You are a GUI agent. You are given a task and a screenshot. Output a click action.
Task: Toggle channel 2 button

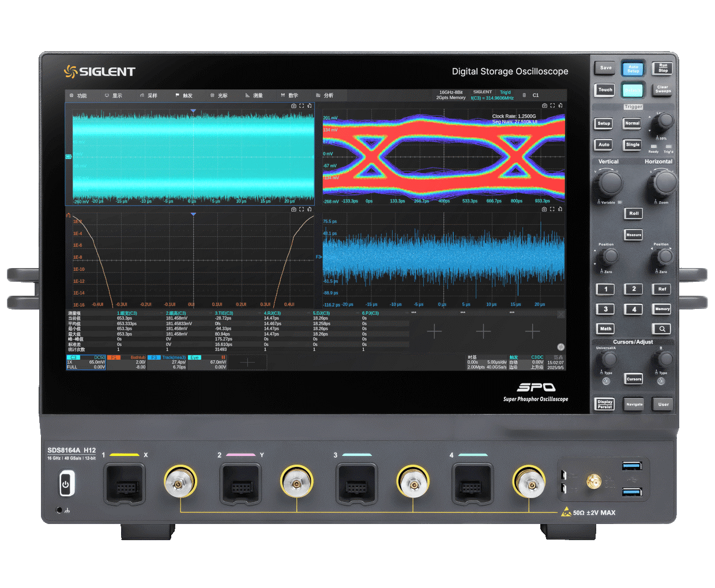point(634,289)
